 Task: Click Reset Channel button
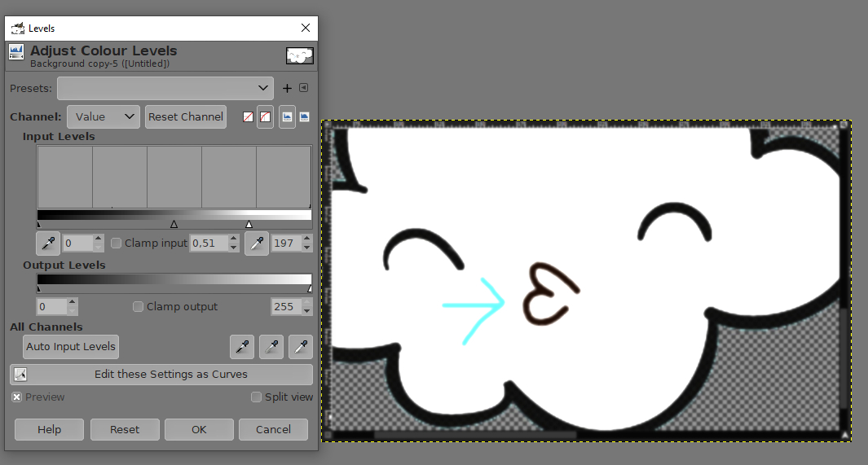(186, 116)
